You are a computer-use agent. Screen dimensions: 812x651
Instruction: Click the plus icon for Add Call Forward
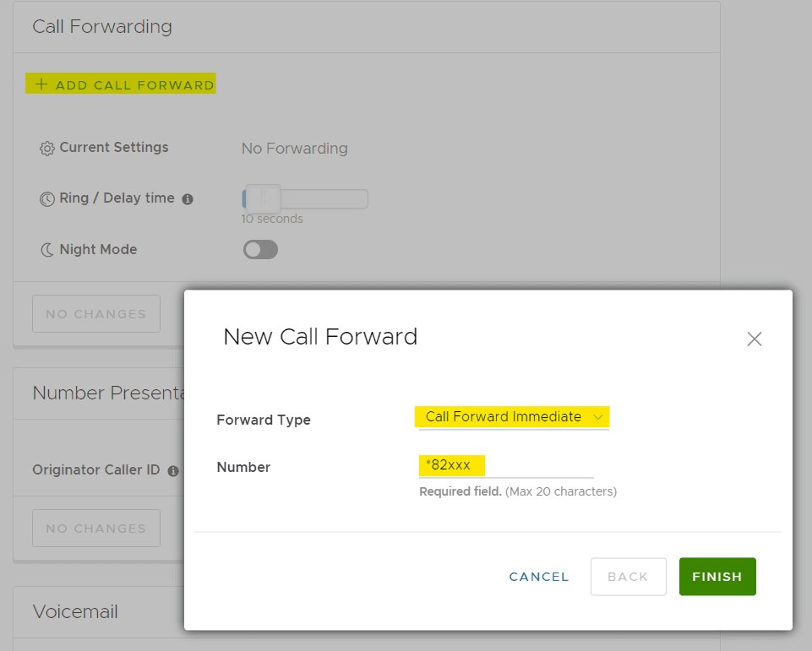tap(41, 84)
